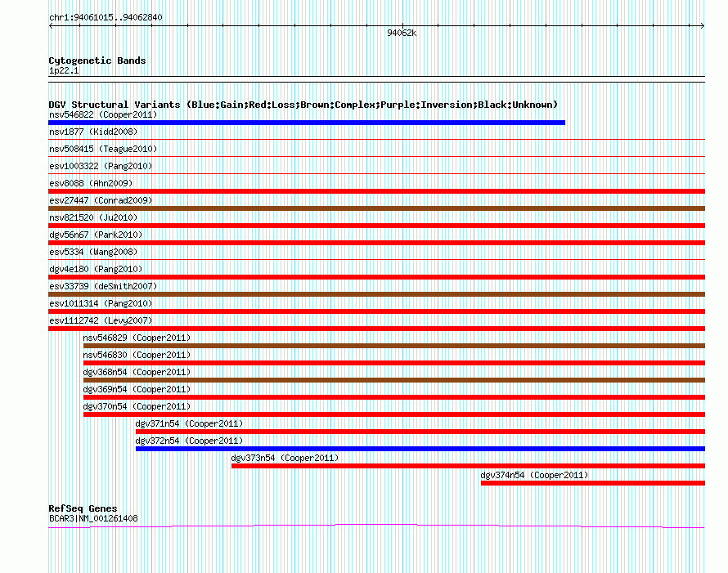The width and height of the screenshot is (728, 573).
Task: Open the esv8088 (Ahn2009) variant label
Action: [x=91, y=183]
